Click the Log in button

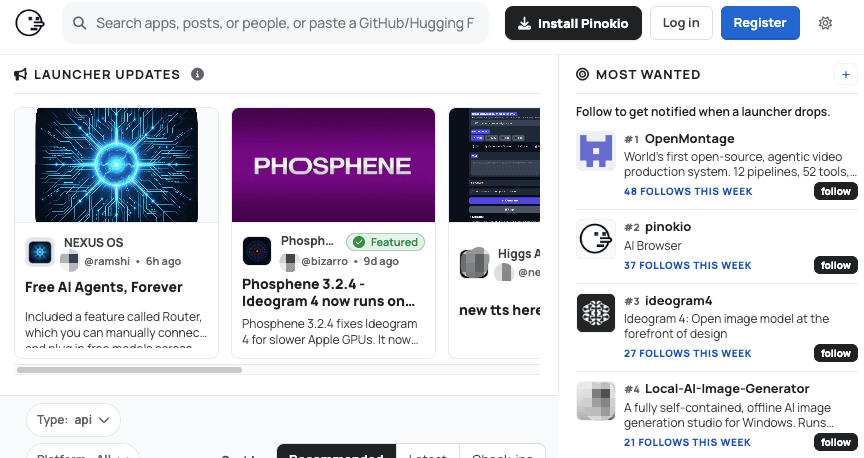[681, 23]
